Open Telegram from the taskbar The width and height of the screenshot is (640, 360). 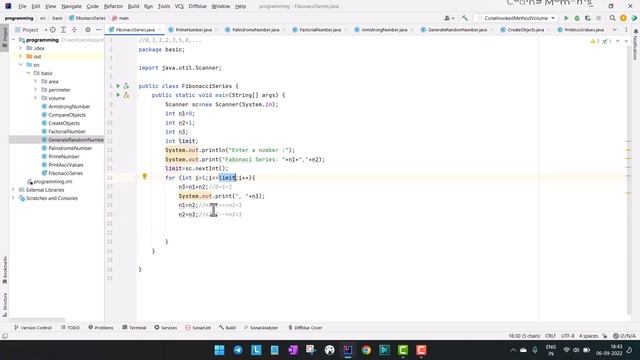click(238, 350)
